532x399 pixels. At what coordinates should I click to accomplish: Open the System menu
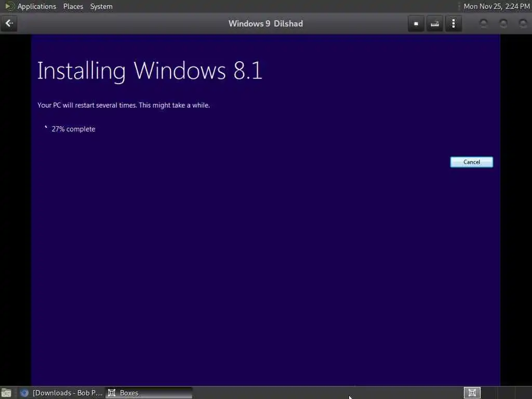[x=101, y=6]
